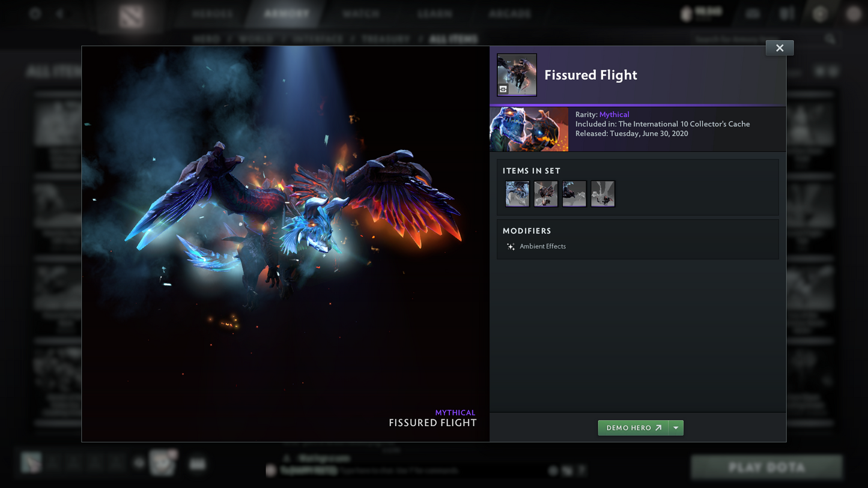868x488 pixels.
Task: Click the Included in Collector's Cache text
Action: click(x=663, y=124)
